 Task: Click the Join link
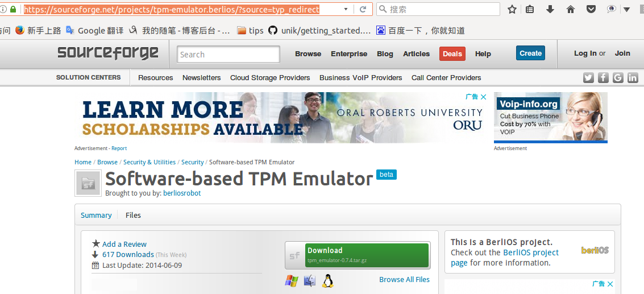coord(622,53)
